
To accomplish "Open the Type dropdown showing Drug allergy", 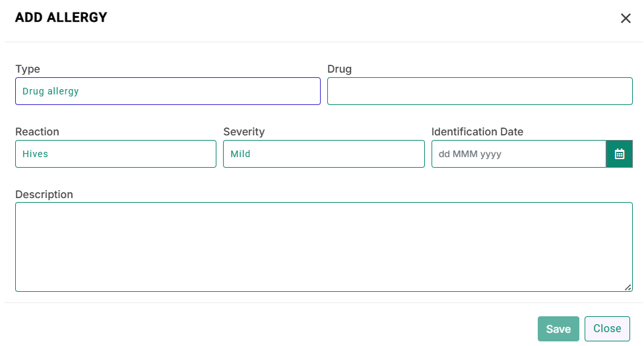I will point(168,91).
